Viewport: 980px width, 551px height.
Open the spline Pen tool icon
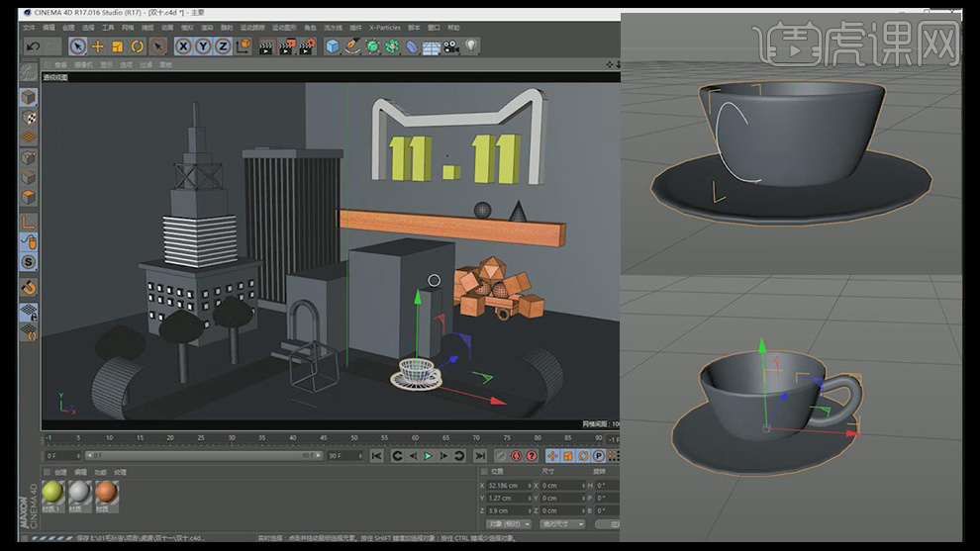pyautogui.click(x=352, y=46)
